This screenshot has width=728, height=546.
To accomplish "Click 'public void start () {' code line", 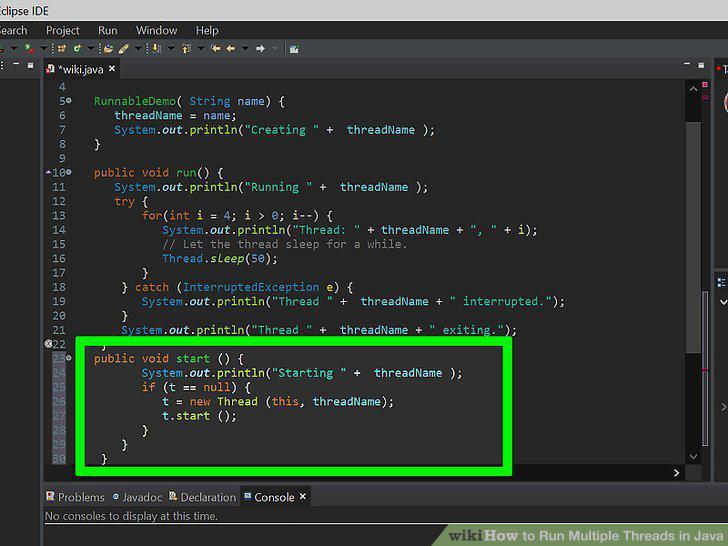I will [169, 358].
